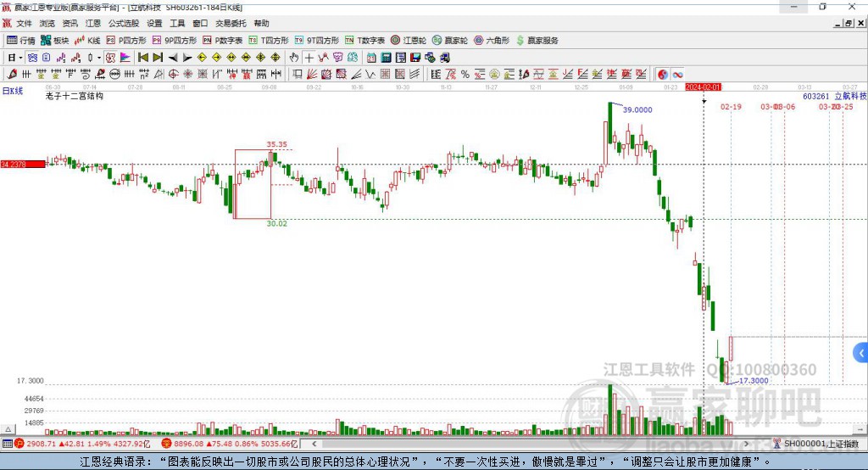Toggle the blue infinity loop icon
The image size is (868, 470).
677,75
